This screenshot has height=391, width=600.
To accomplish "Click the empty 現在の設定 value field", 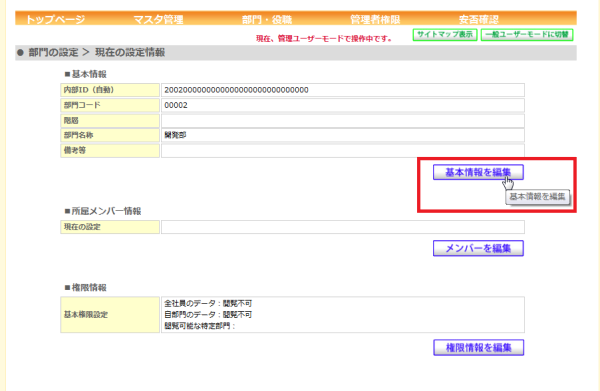I will (342, 227).
